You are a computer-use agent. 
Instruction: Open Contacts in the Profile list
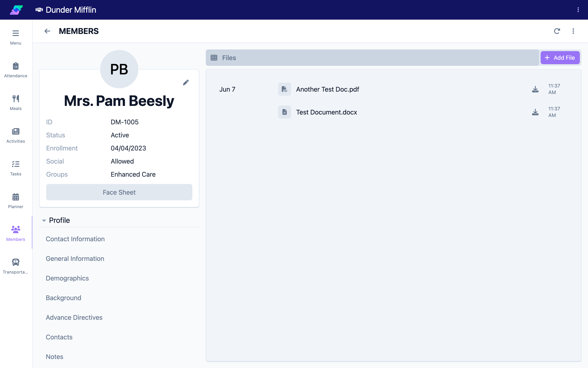(x=59, y=337)
